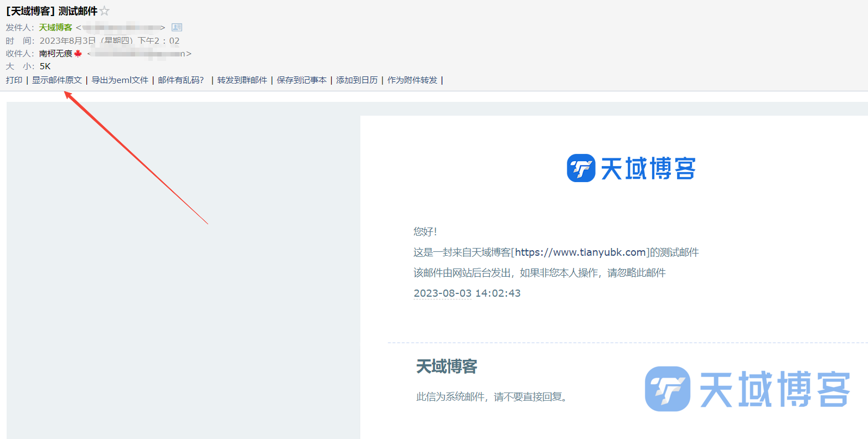Click the time 14:02:43 in the body
The height and width of the screenshot is (439, 868).
498,293
